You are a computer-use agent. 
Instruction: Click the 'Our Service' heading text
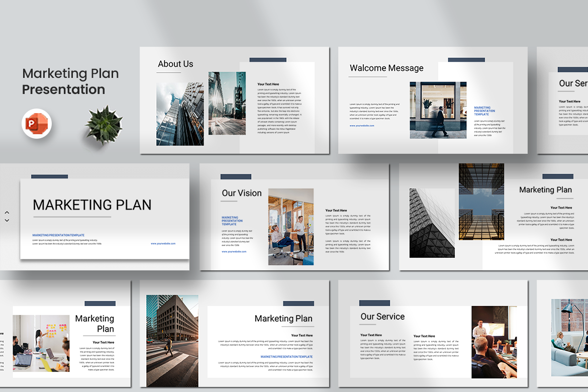(382, 317)
